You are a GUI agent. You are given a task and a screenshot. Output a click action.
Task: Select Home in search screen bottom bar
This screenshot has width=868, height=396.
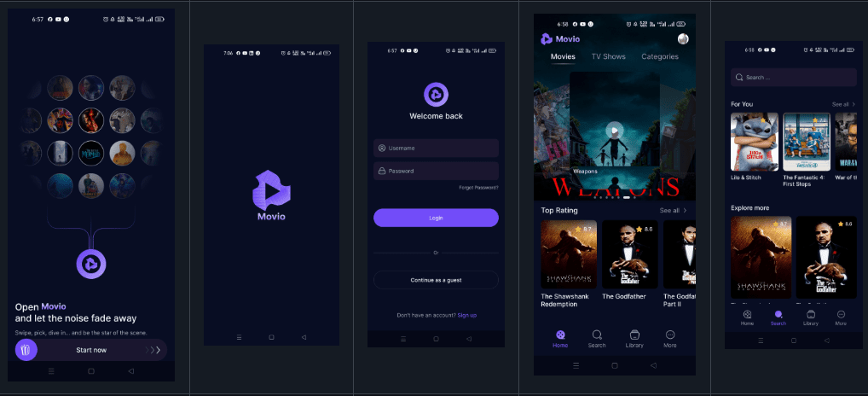747,317
